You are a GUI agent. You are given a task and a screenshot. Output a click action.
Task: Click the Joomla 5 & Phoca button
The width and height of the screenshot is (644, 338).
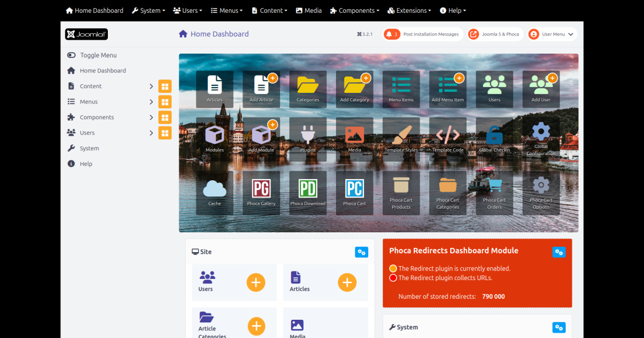coord(495,34)
